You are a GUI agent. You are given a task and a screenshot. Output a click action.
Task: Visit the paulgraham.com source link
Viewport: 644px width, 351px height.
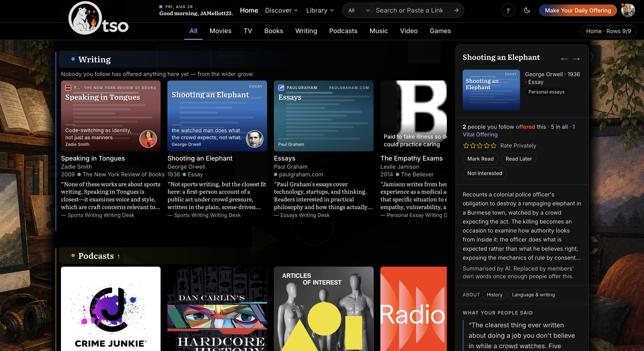(x=301, y=174)
